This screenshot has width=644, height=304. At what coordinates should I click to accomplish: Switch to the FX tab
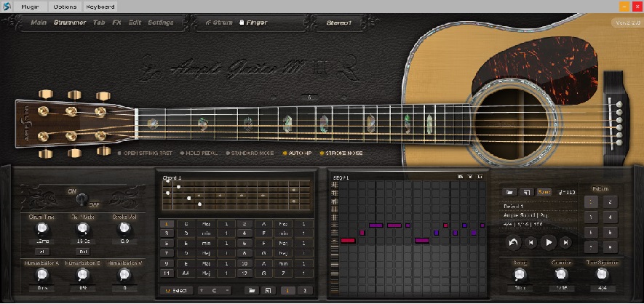coord(116,23)
